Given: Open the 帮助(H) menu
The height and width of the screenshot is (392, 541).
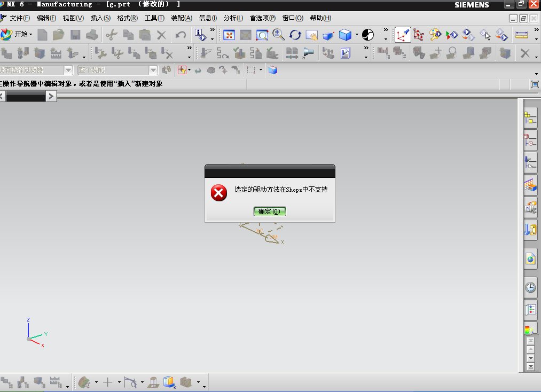Looking at the screenshot, I should [x=320, y=18].
